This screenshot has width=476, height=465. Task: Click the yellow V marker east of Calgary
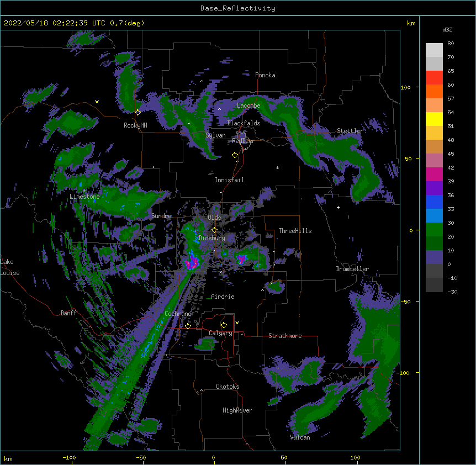tap(237, 323)
